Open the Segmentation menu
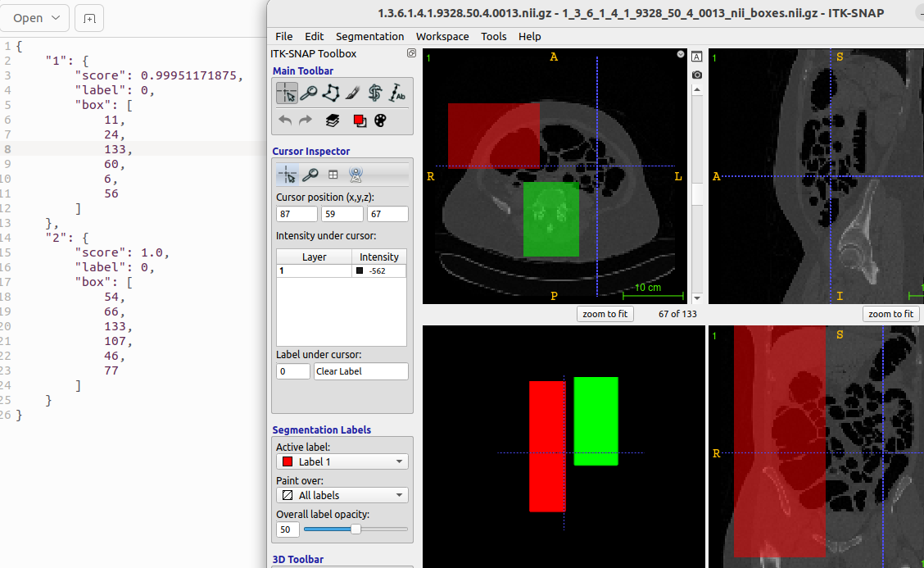 click(x=369, y=36)
